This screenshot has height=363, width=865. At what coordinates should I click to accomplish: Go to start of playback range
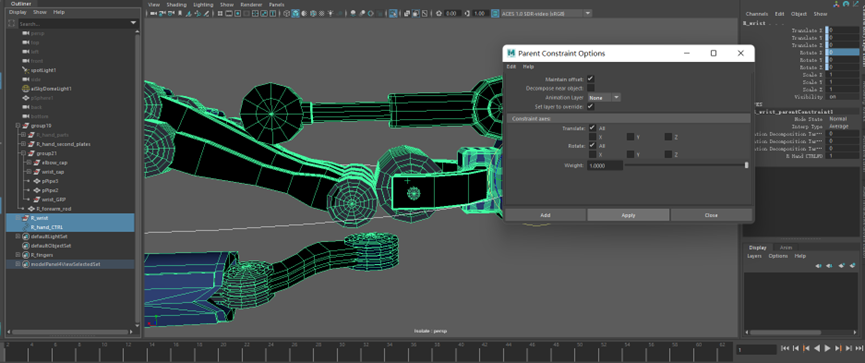coord(785,348)
